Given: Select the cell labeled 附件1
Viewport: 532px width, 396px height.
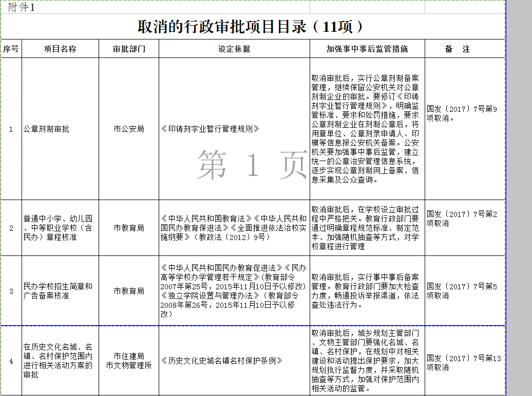Looking at the screenshot, I should pos(155,7).
